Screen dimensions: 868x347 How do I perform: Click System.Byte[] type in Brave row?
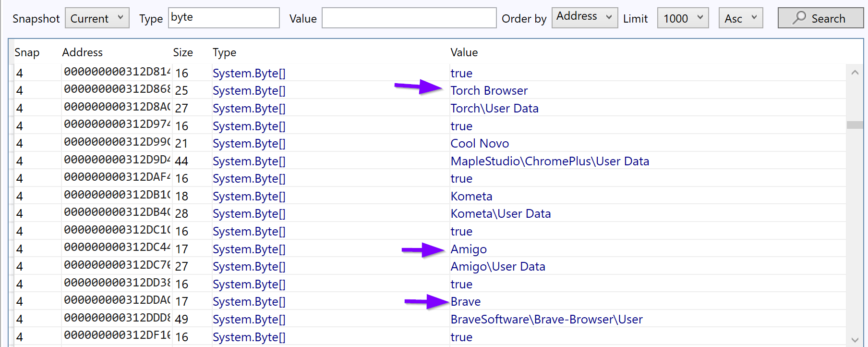pos(249,301)
